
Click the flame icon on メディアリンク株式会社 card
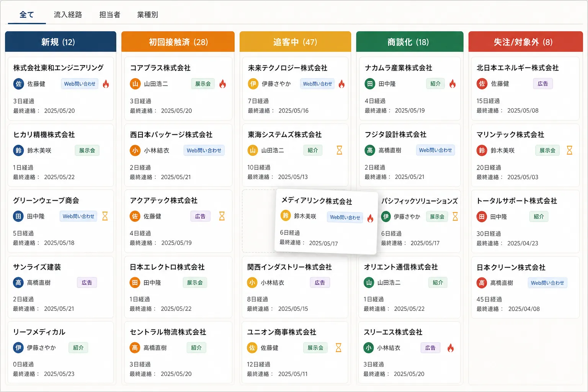[370, 218]
